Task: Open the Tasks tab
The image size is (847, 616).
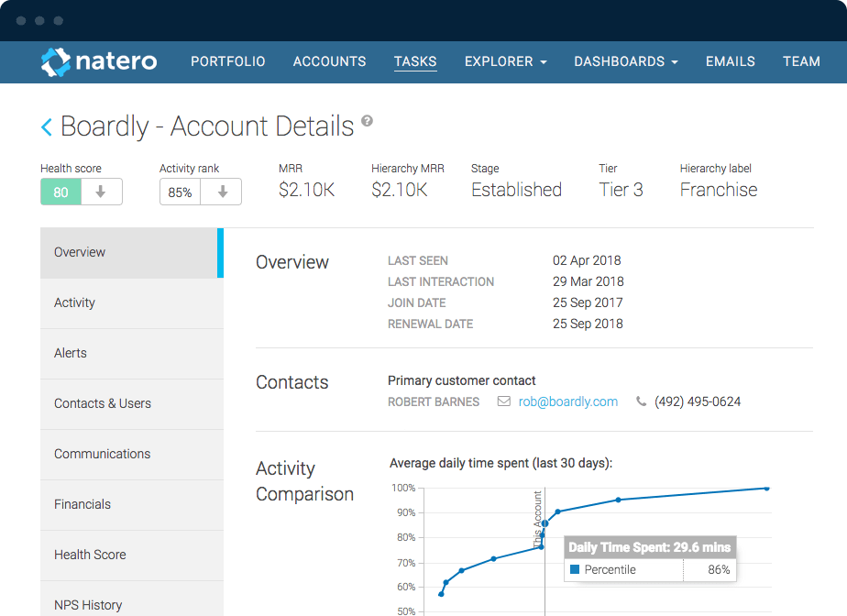Action: tap(415, 61)
